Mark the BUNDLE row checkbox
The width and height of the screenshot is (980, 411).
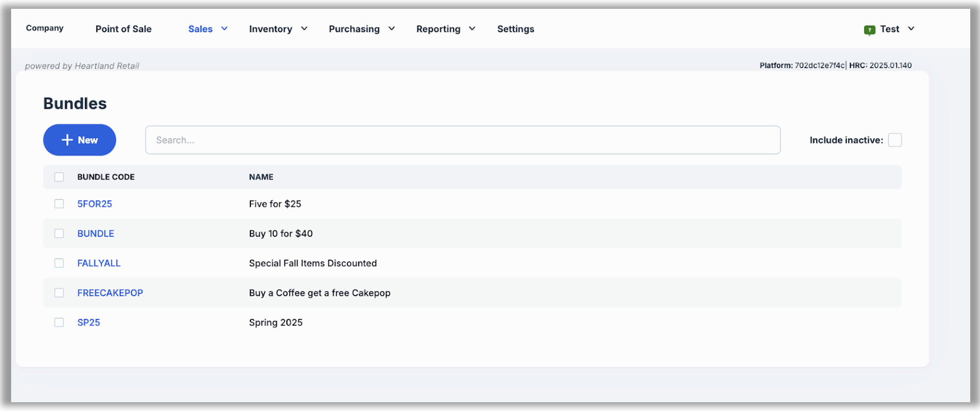[x=59, y=234]
